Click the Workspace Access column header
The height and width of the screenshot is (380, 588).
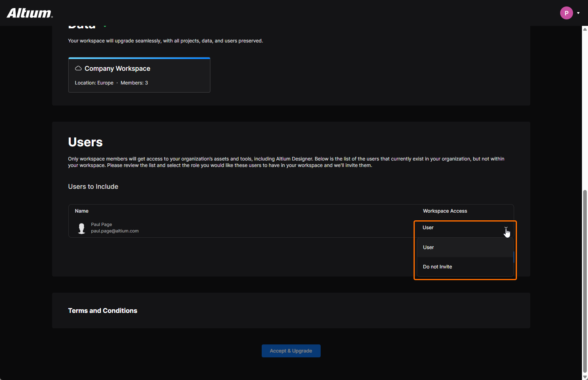coord(445,211)
